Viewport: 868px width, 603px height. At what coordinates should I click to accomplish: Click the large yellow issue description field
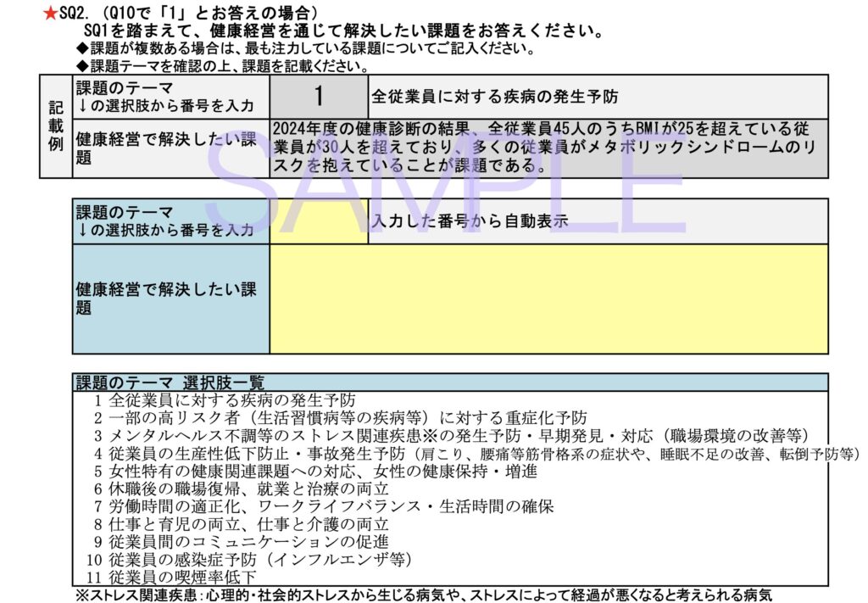[x=548, y=299]
